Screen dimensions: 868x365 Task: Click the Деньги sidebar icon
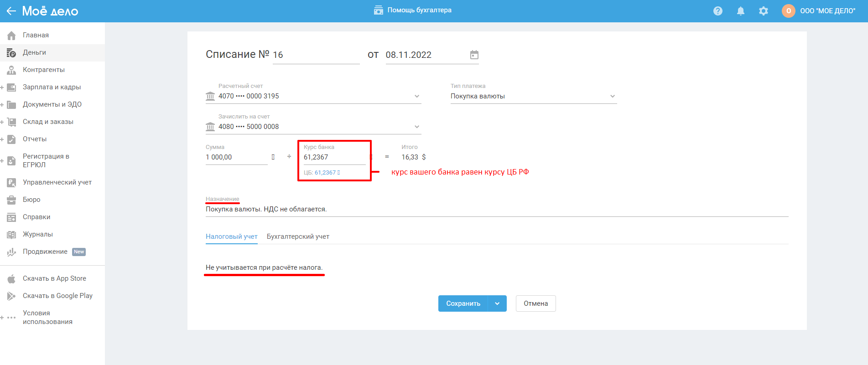point(11,52)
